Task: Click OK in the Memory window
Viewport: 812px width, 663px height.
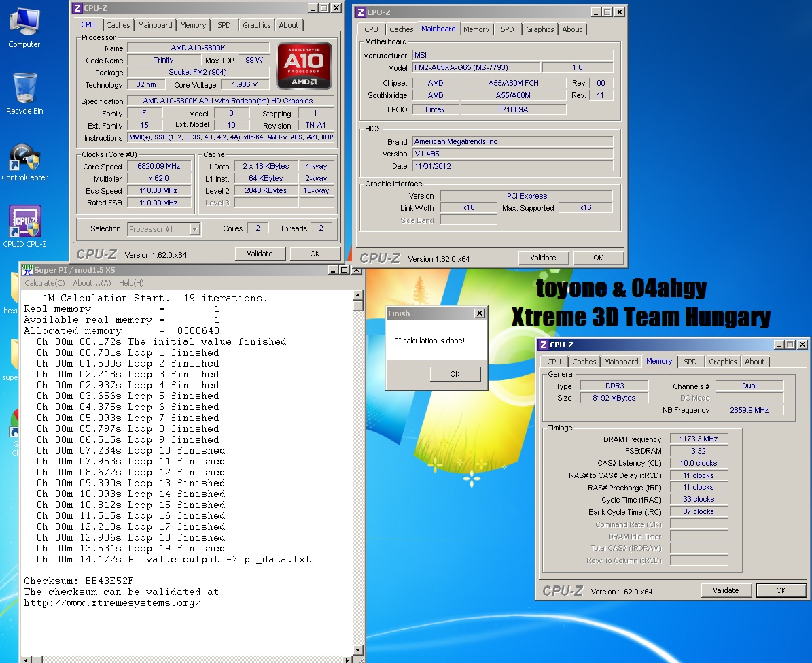Action: coord(781,590)
